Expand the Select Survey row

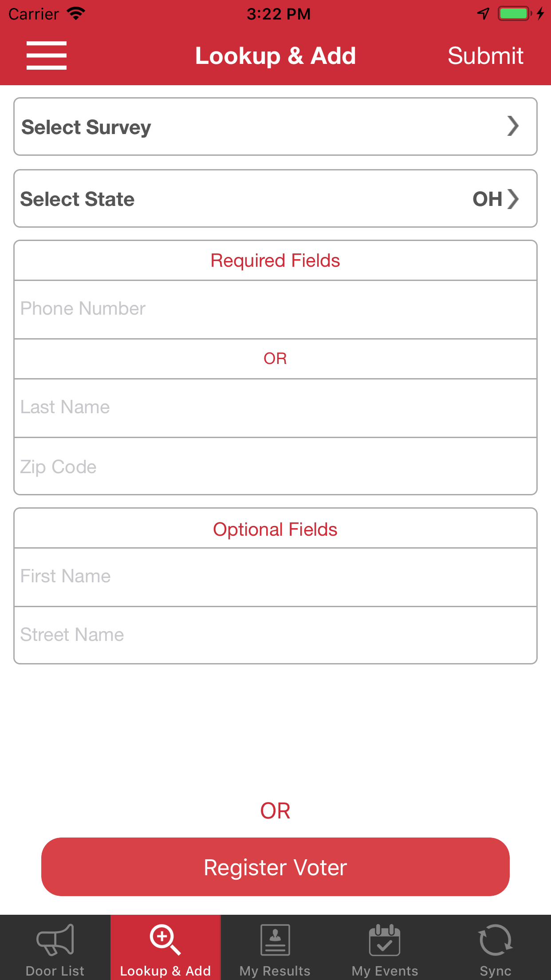click(275, 126)
